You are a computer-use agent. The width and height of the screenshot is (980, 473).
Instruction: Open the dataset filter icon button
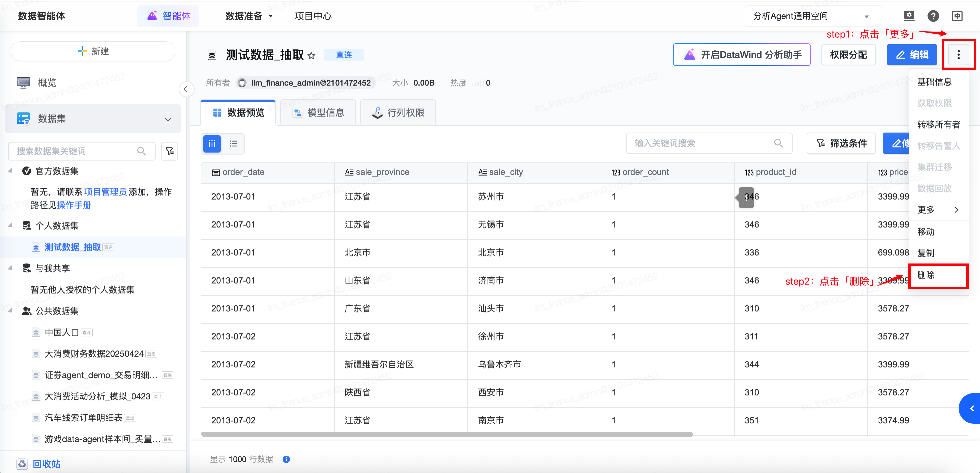170,151
